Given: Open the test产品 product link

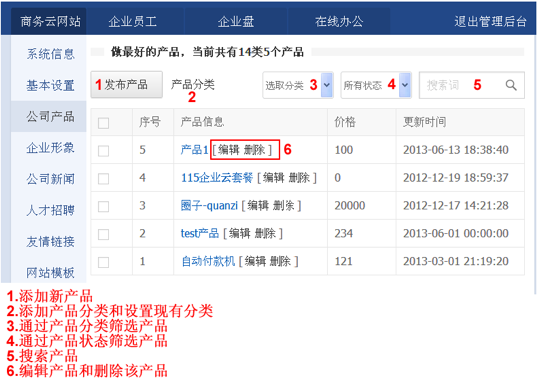Looking at the screenshot, I should point(200,233).
